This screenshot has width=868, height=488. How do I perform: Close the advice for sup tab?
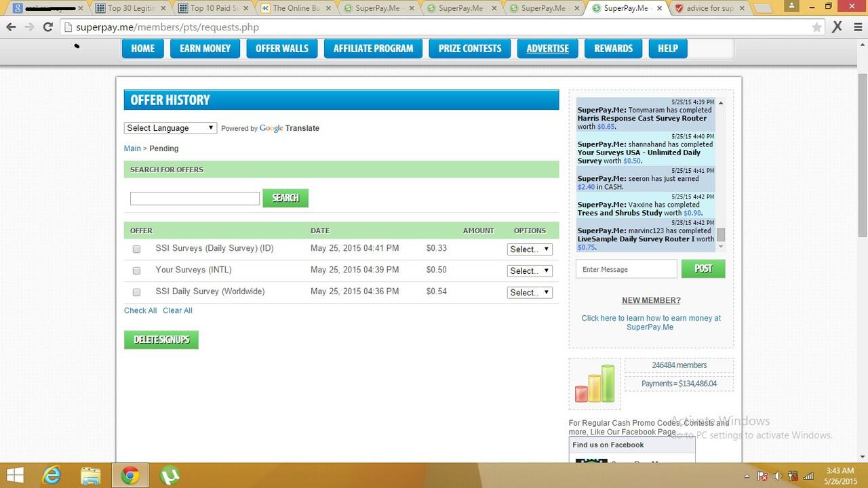coord(741,8)
